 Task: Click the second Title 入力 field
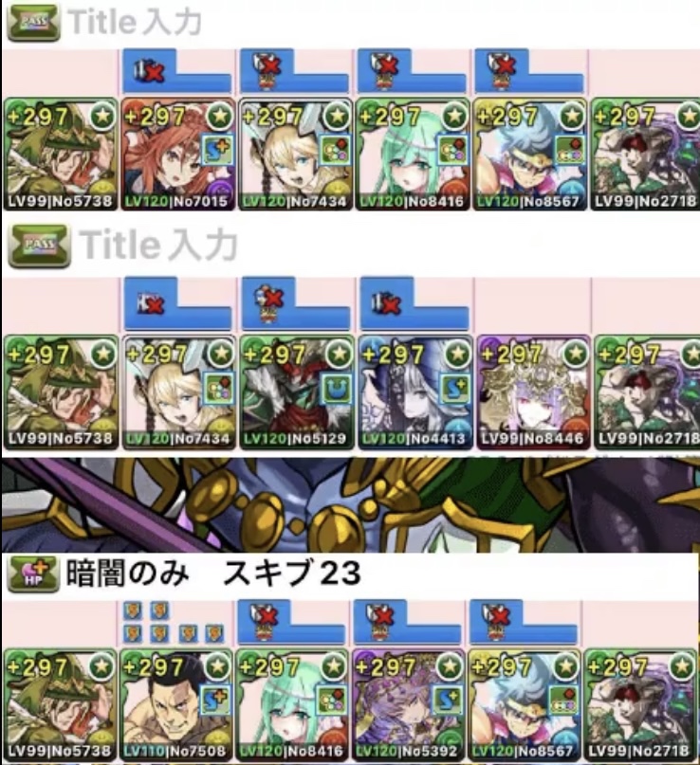pyautogui.click(x=159, y=245)
